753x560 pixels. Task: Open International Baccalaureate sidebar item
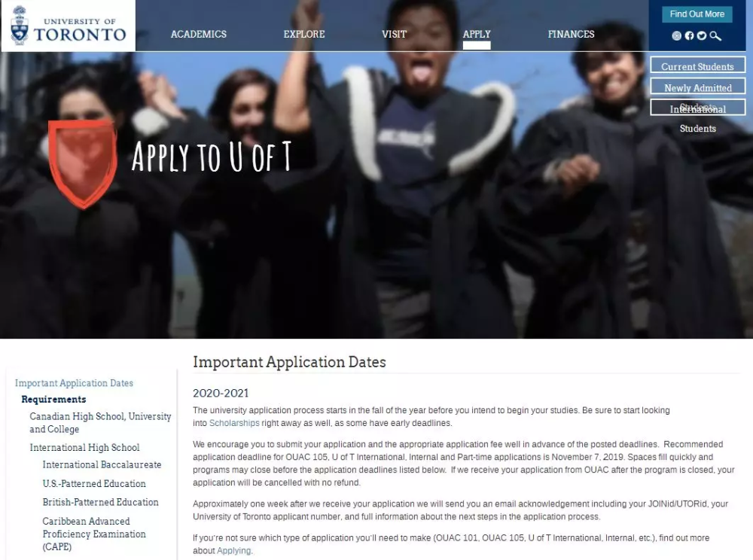coord(102,464)
